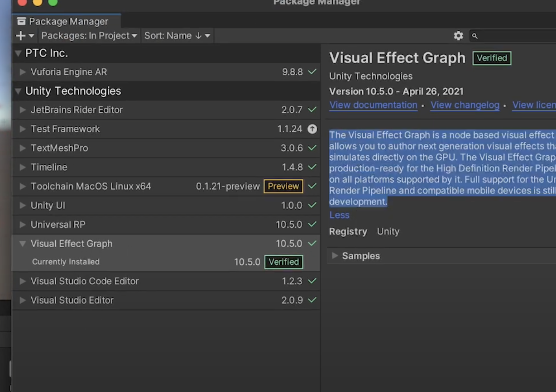Screen dimensions: 556x392
Task: Select the Currently Installed 10.5.0 row
Action: pyautogui.click(x=166, y=262)
